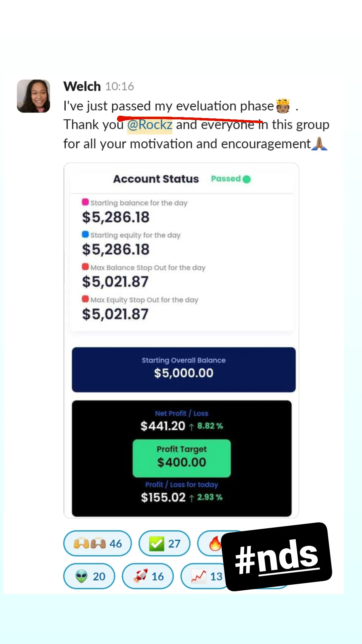Click the red Max Balance Stop Out marker
Image resolution: width=362 pixels, height=644 pixels.
(85, 267)
